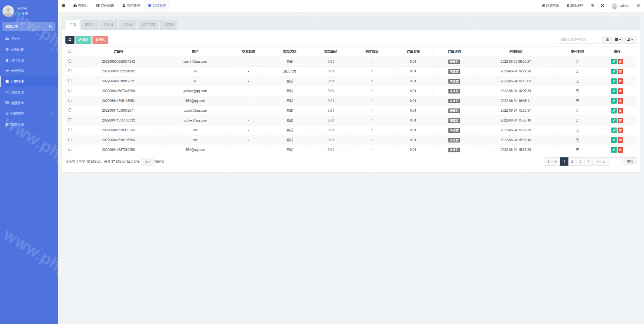Click the red delete icon for order 202206041622284682
The height and width of the screenshot is (324, 644).
(620, 71)
